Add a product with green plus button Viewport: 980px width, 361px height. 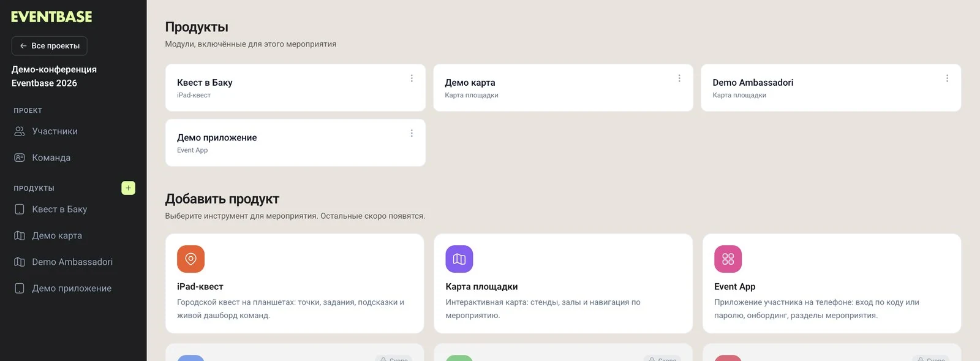128,188
